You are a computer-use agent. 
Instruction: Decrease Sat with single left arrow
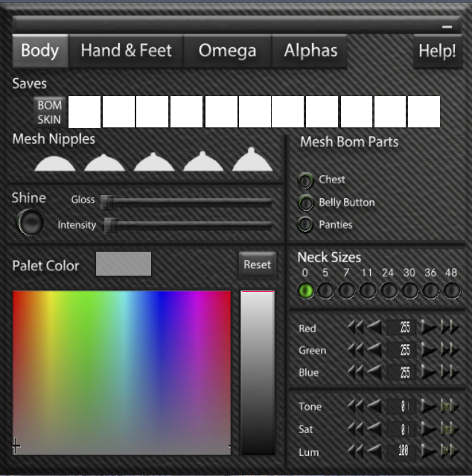[374, 429]
